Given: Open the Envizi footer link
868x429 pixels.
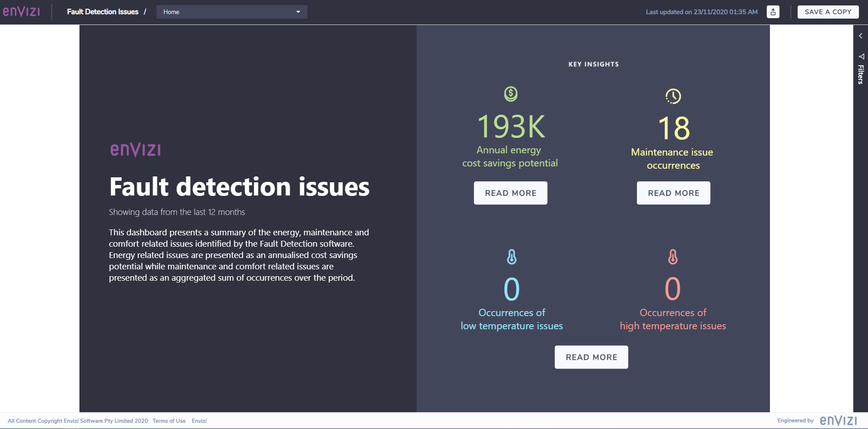Looking at the screenshot, I should 199,421.
